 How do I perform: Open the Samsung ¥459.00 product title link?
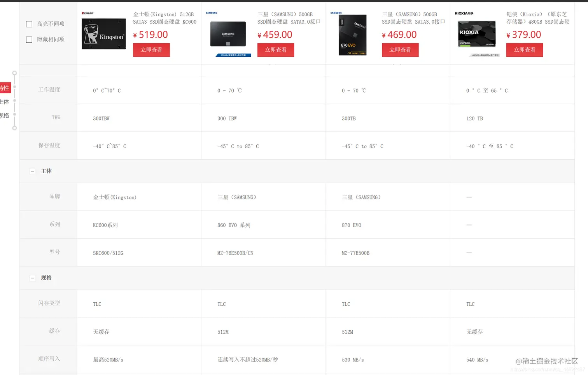[x=289, y=18]
